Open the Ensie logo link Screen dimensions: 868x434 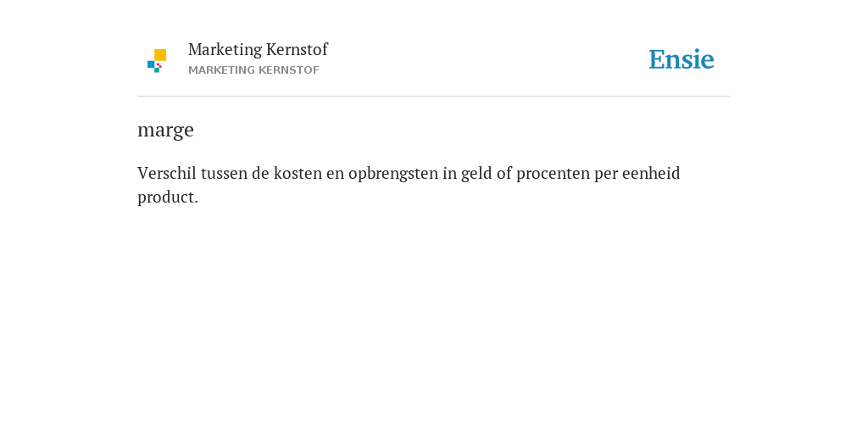coord(682,59)
